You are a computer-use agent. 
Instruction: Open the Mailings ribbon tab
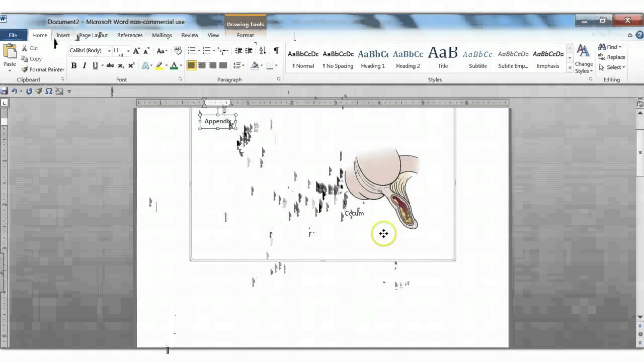pos(162,35)
